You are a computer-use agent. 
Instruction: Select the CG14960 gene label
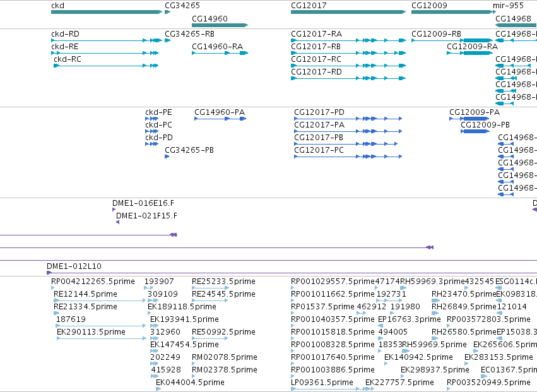click(x=209, y=18)
